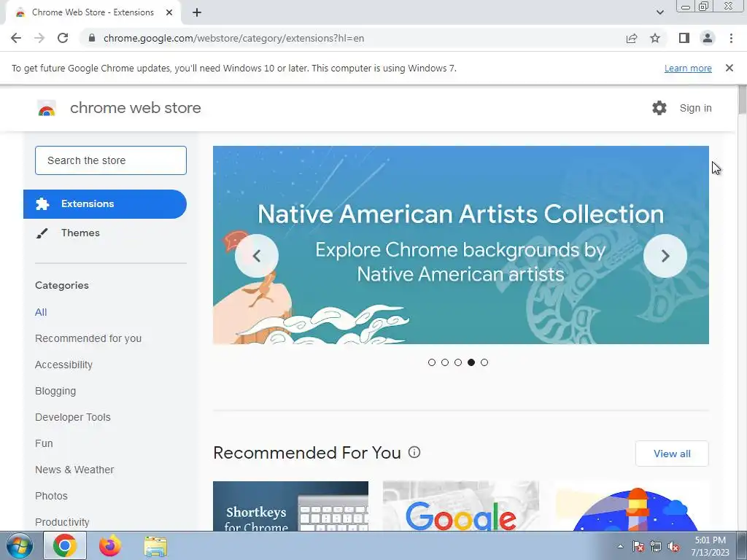The height and width of the screenshot is (560, 747).
Task: Click the network tray icon
Action: [656, 546]
